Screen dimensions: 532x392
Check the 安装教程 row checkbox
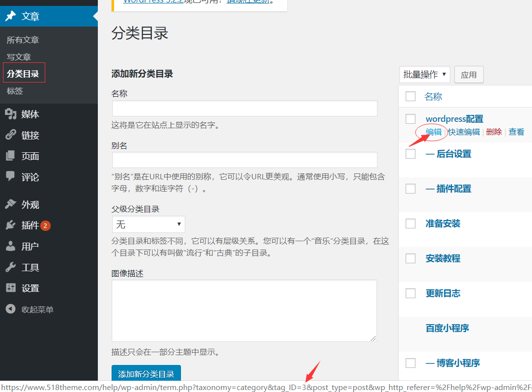click(411, 258)
